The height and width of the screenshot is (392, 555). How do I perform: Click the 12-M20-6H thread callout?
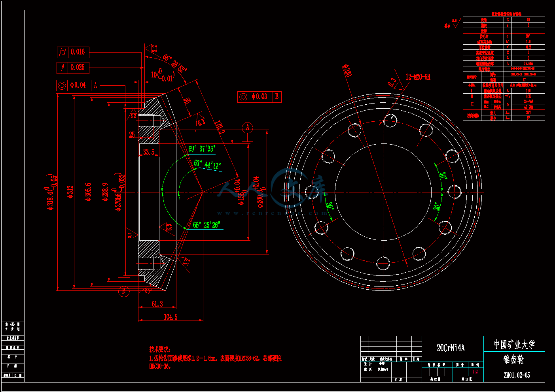click(418, 77)
